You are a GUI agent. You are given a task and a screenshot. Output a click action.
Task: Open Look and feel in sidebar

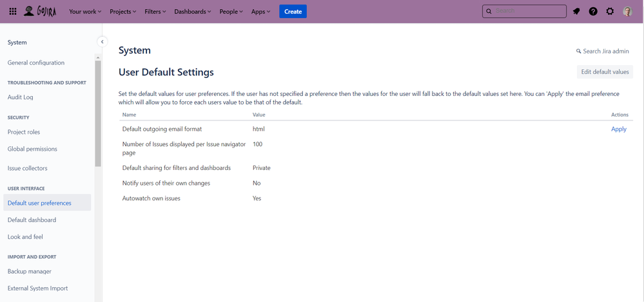[25, 237]
